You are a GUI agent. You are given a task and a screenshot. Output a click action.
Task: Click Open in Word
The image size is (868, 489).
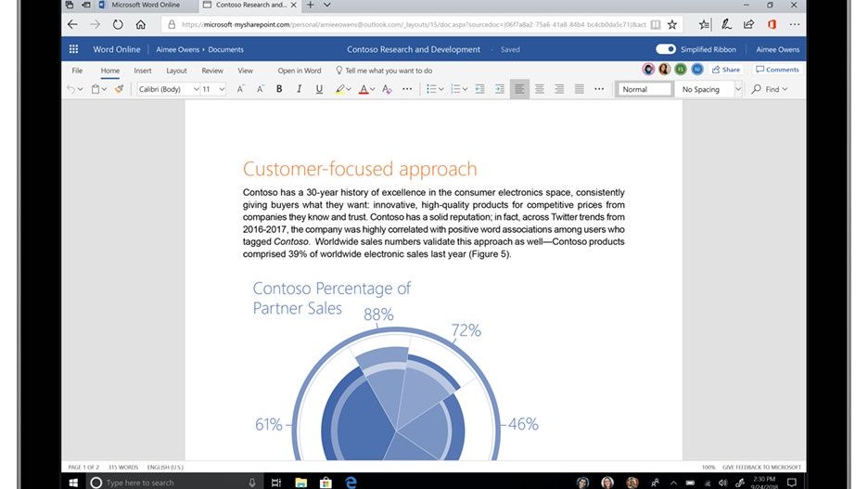(300, 71)
